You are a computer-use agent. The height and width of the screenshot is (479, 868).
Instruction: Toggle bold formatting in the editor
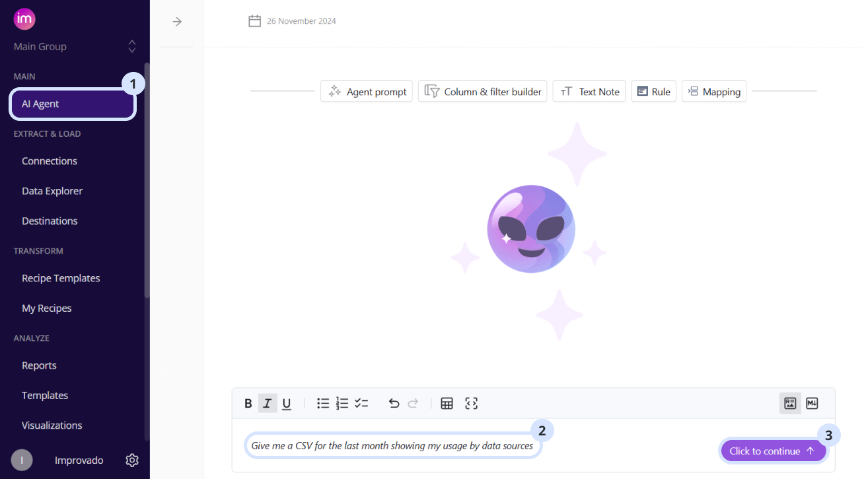point(248,404)
